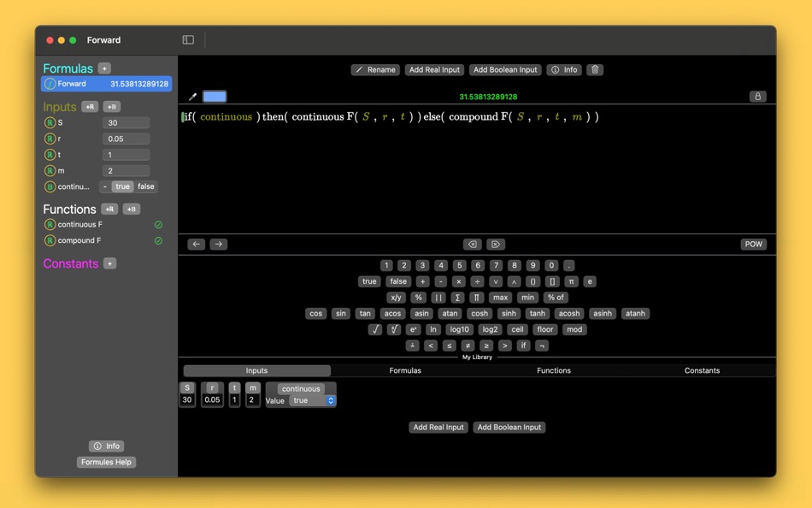
Task: Toggle the formula lock icon
Action: (x=757, y=97)
